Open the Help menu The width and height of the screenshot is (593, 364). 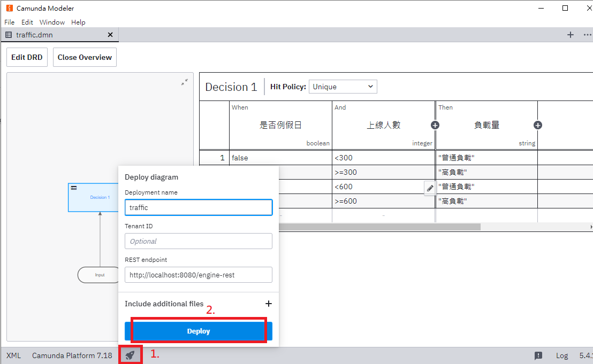point(78,22)
